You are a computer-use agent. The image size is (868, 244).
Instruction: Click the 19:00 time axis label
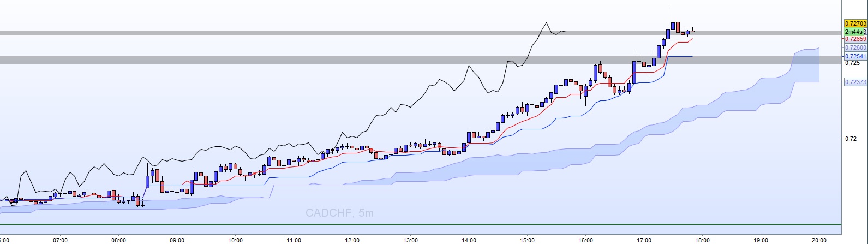point(761,240)
